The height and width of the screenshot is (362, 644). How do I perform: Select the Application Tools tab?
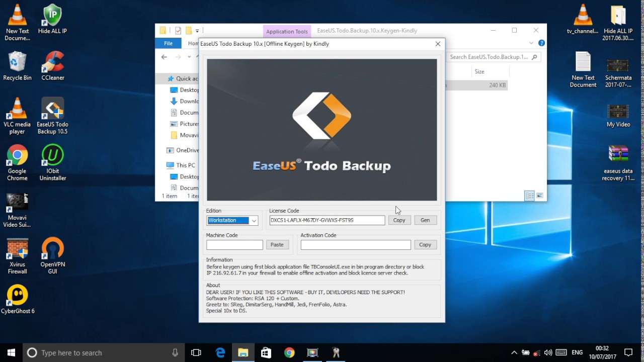(x=287, y=31)
